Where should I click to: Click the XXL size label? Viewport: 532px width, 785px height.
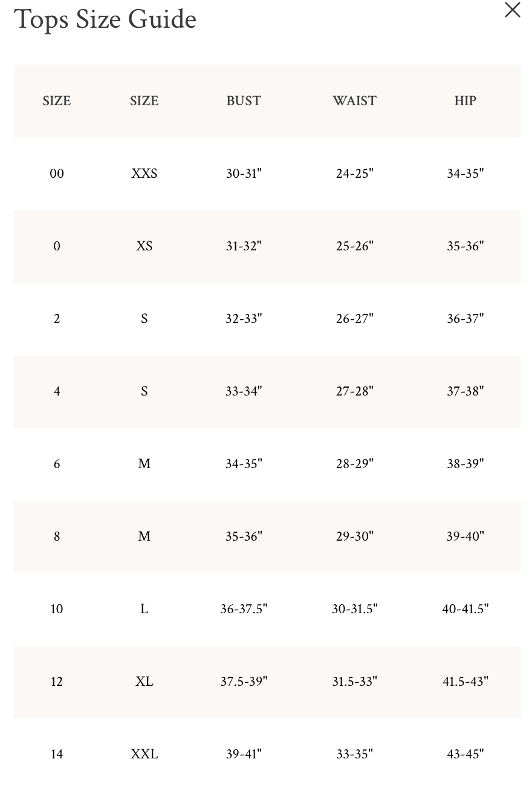point(144,754)
